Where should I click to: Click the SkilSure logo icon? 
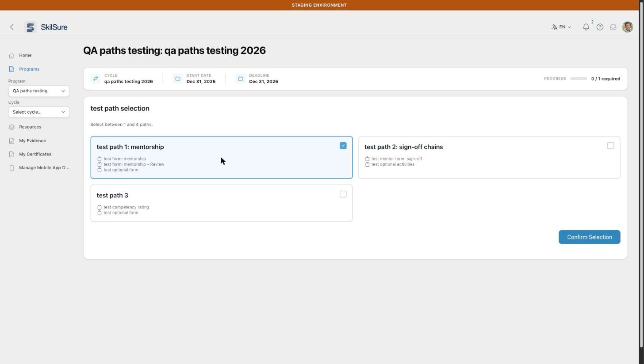click(30, 27)
